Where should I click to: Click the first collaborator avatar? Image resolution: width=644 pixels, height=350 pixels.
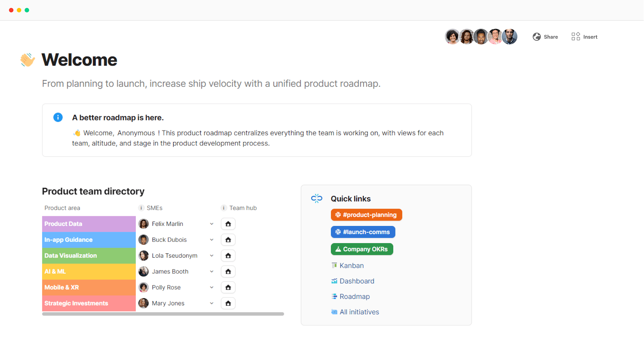452,37
